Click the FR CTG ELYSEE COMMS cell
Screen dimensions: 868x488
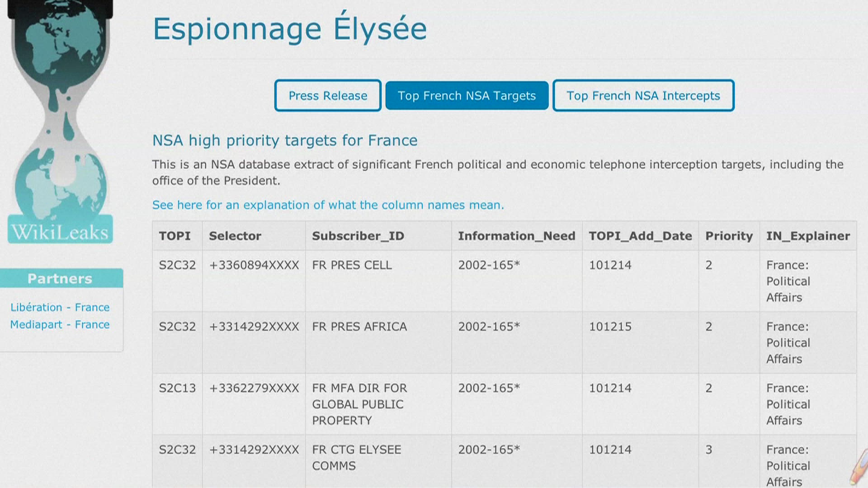point(356,458)
